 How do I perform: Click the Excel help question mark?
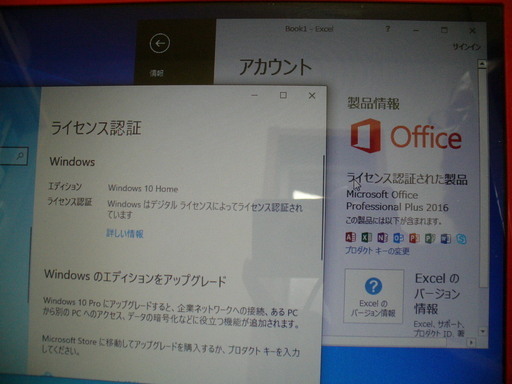tap(387, 29)
